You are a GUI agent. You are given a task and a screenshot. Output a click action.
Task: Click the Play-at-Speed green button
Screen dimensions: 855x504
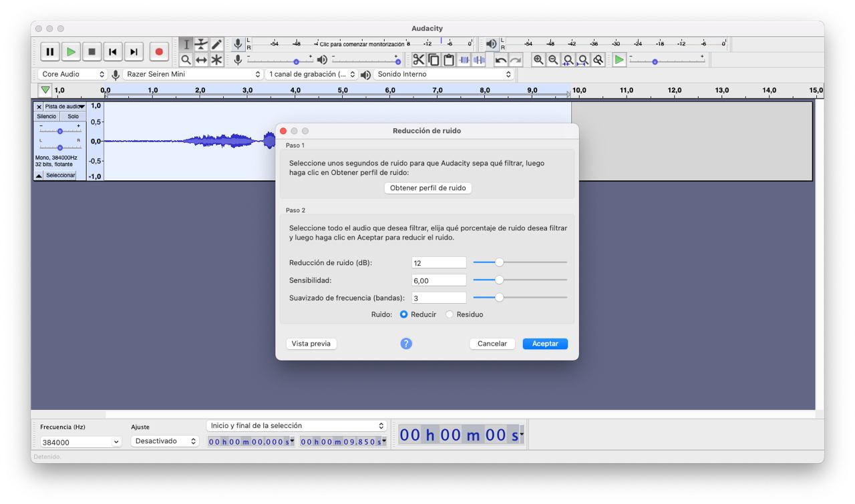619,59
